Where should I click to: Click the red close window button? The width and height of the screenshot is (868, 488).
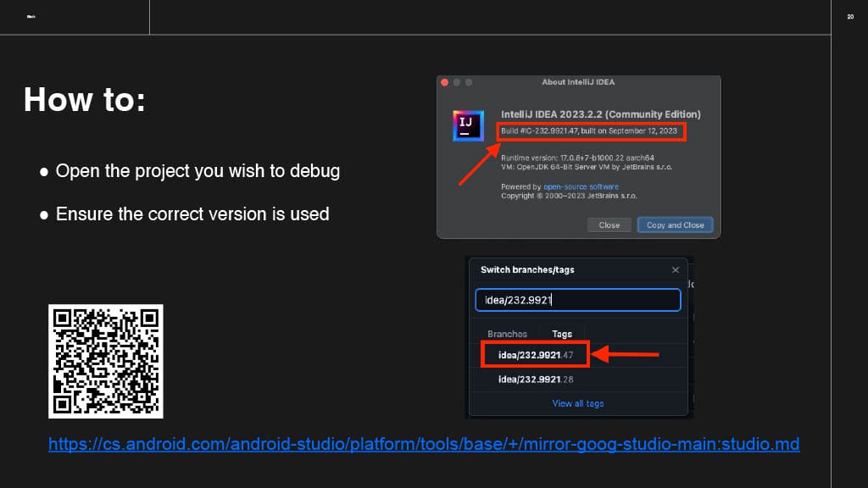coord(444,82)
